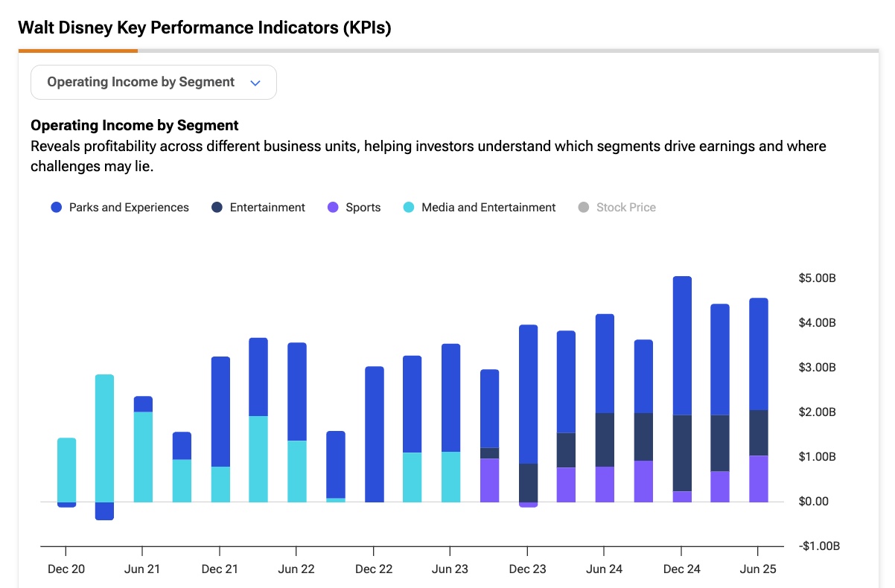Click the Dec 22 x-axis label
The height and width of the screenshot is (588, 895).
pyautogui.click(x=374, y=569)
